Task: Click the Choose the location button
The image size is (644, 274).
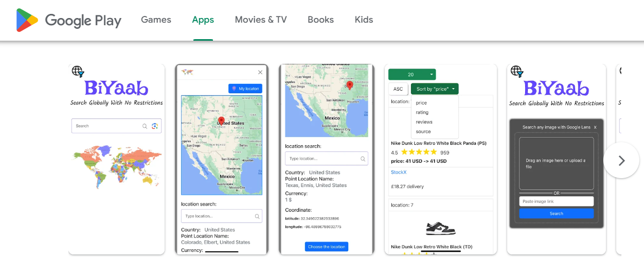Action: (x=327, y=247)
